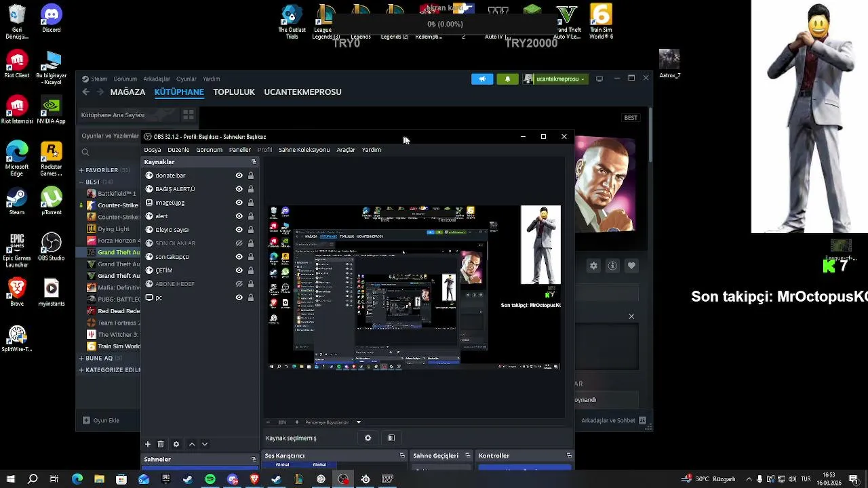The width and height of the screenshot is (868, 488).
Task: Open OBS Araçlar menu
Action: pyautogui.click(x=346, y=150)
